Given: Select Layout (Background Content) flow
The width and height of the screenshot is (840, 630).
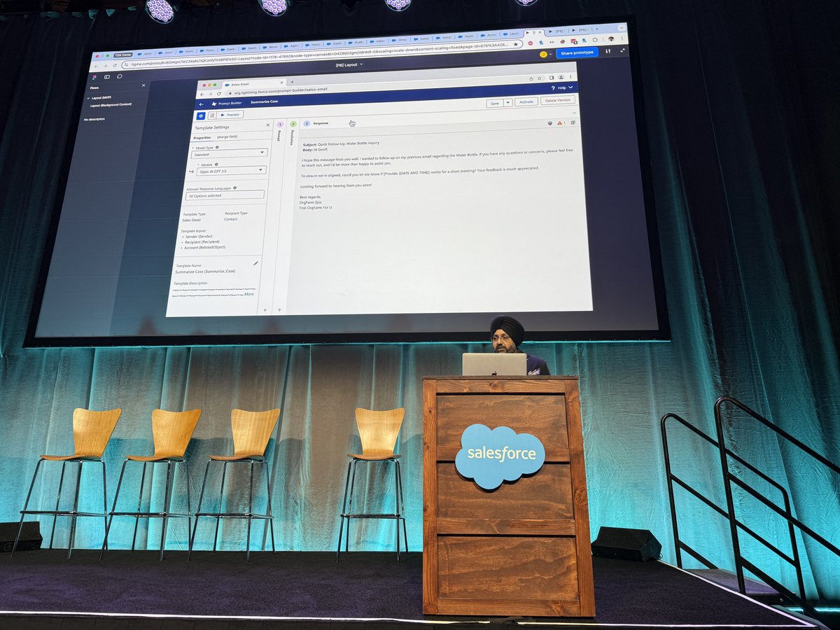Looking at the screenshot, I should coord(111,105).
